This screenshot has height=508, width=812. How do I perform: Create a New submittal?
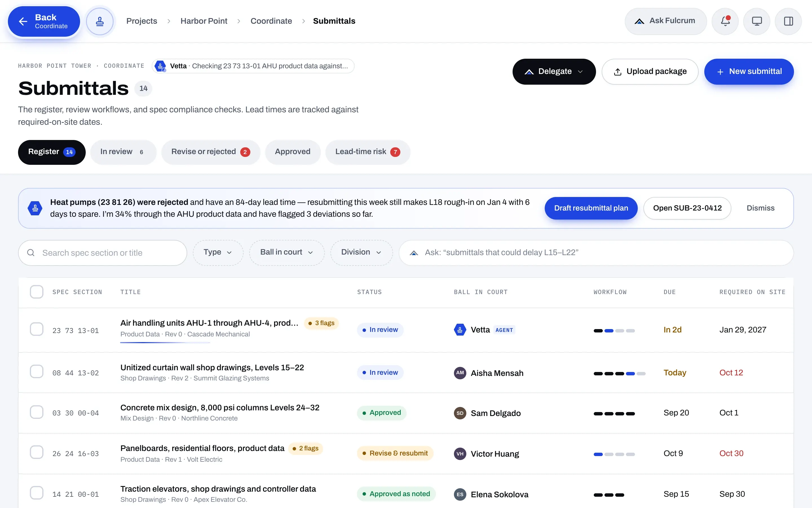(749, 72)
